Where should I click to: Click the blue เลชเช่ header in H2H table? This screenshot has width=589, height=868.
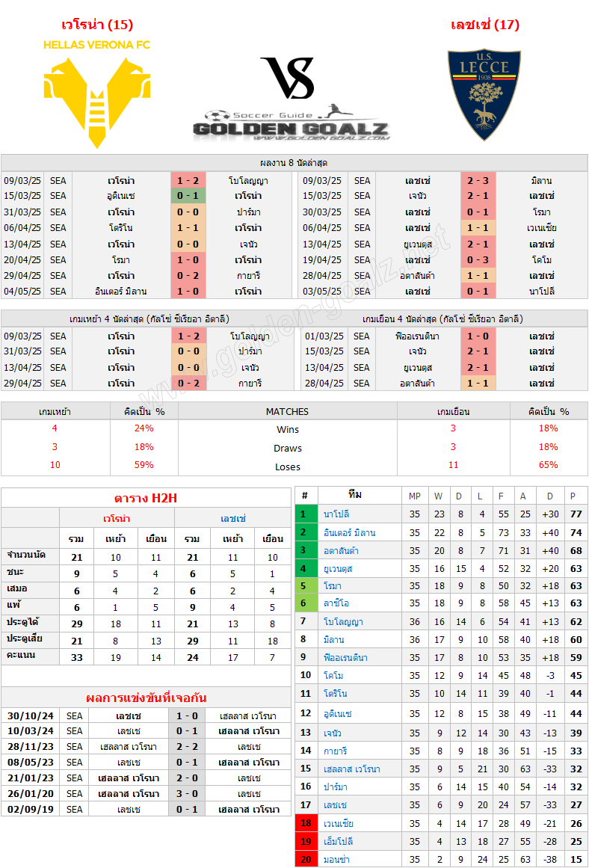232,519
